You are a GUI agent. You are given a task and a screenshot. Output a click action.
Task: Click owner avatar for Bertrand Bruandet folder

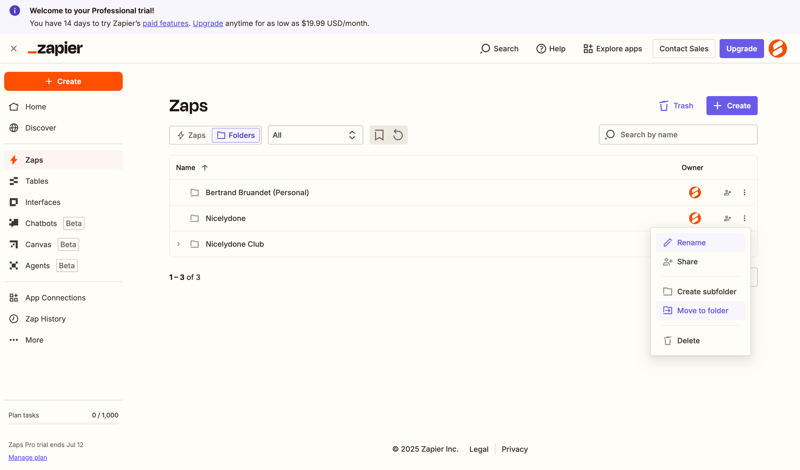(x=695, y=192)
